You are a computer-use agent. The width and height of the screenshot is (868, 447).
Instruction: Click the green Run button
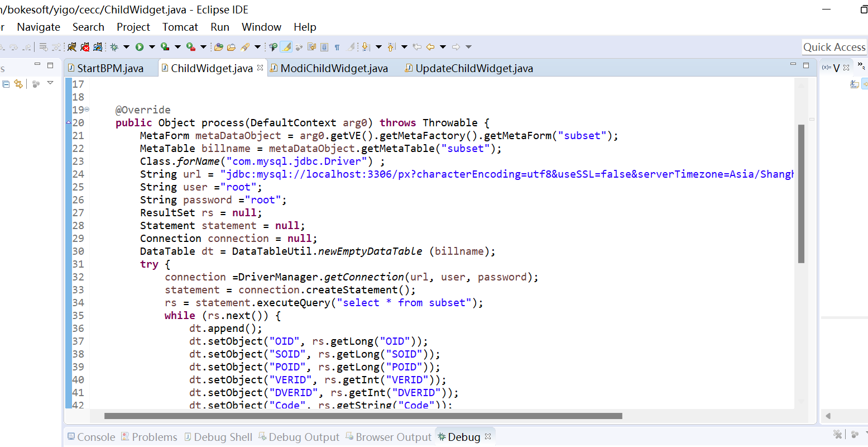pyautogui.click(x=140, y=47)
